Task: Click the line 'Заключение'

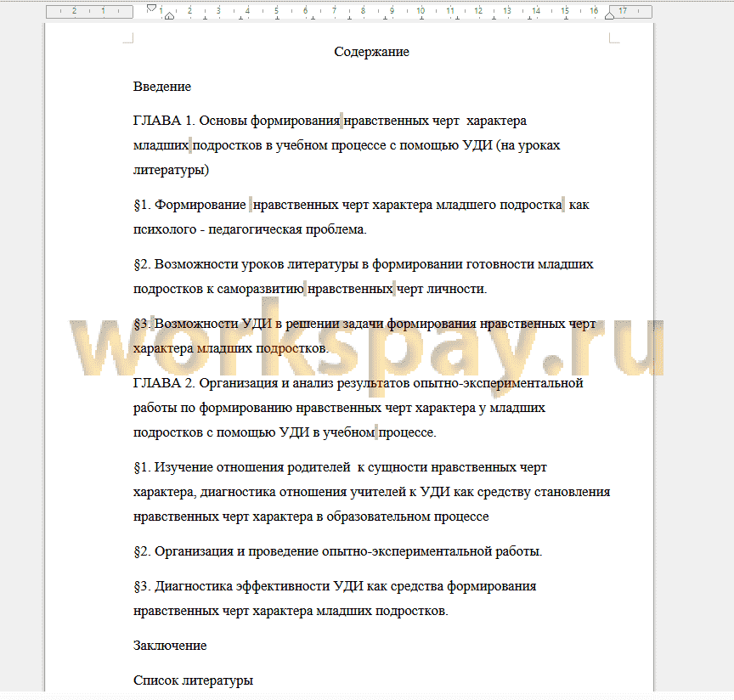Action: [170, 646]
